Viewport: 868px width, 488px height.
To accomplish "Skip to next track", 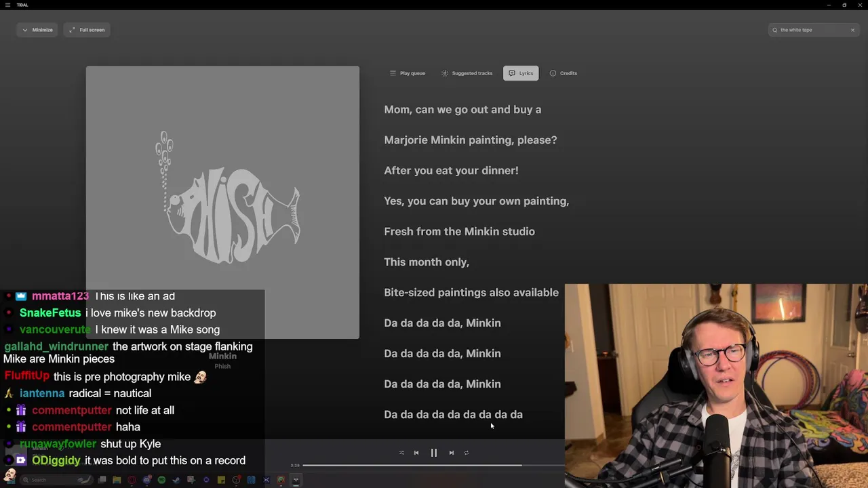I will pos(452,453).
